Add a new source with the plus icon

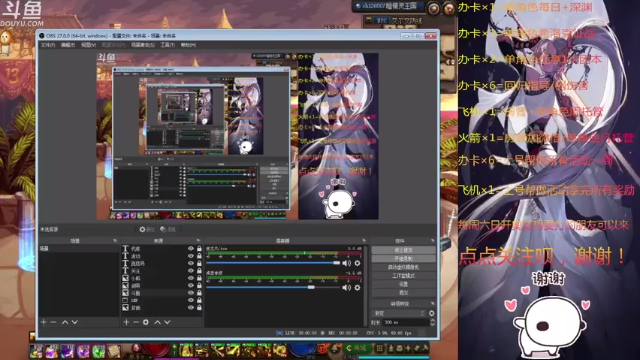click(126, 322)
